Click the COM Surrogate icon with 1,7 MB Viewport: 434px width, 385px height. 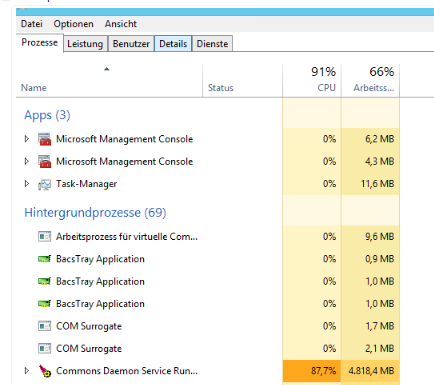pyautogui.click(x=44, y=326)
